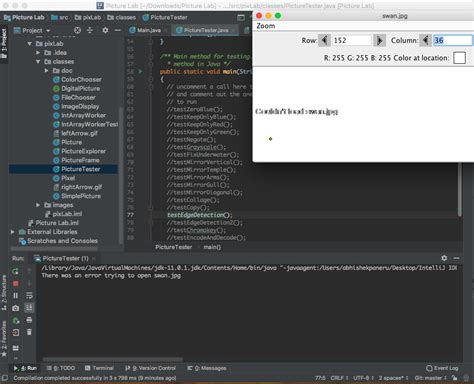Decrease the Column value with the left arrow
474x384 pixels.
(x=425, y=40)
